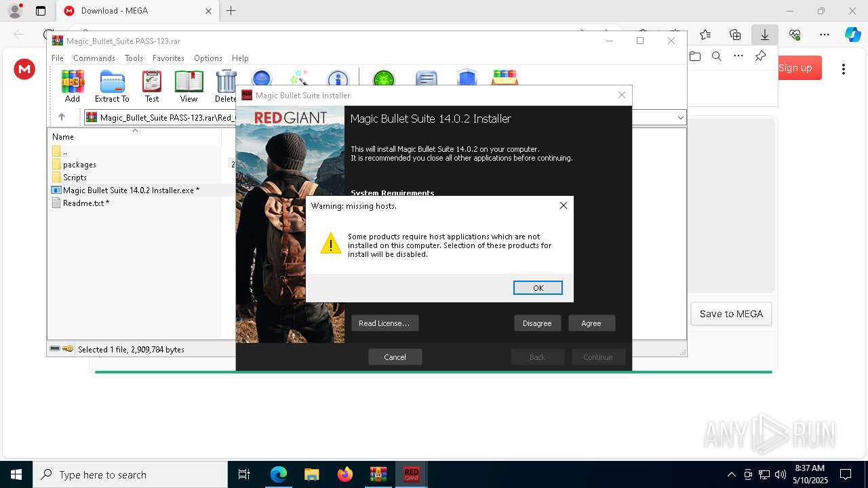Show hidden system tray icons
Viewport: 868px width, 488px height.
[731, 474]
